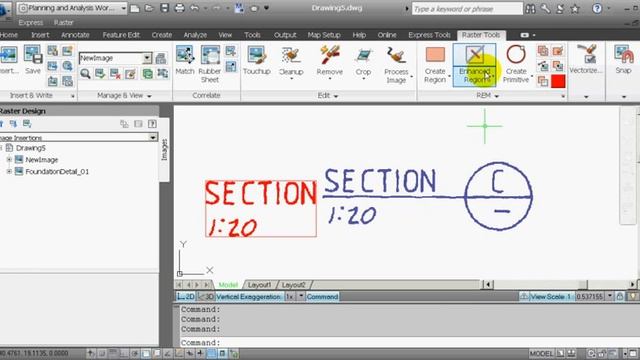Switch to the Model tab

(228, 285)
